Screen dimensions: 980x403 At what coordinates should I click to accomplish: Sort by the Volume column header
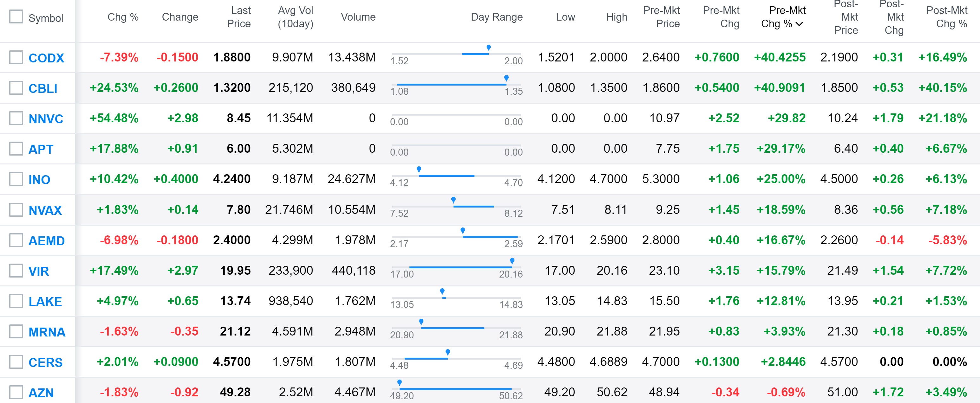tap(358, 17)
